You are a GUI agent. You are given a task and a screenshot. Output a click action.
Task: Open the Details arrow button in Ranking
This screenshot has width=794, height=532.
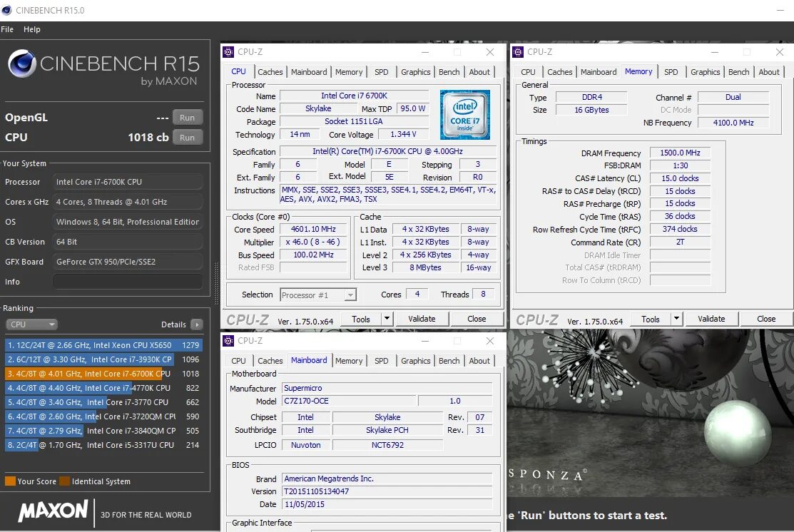pos(197,324)
